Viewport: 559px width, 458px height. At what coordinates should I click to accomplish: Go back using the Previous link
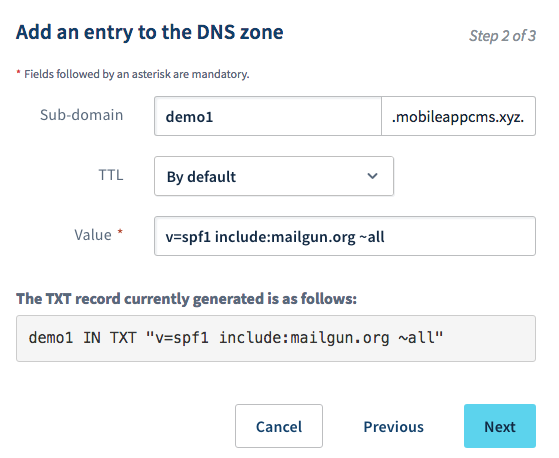(394, 427)
